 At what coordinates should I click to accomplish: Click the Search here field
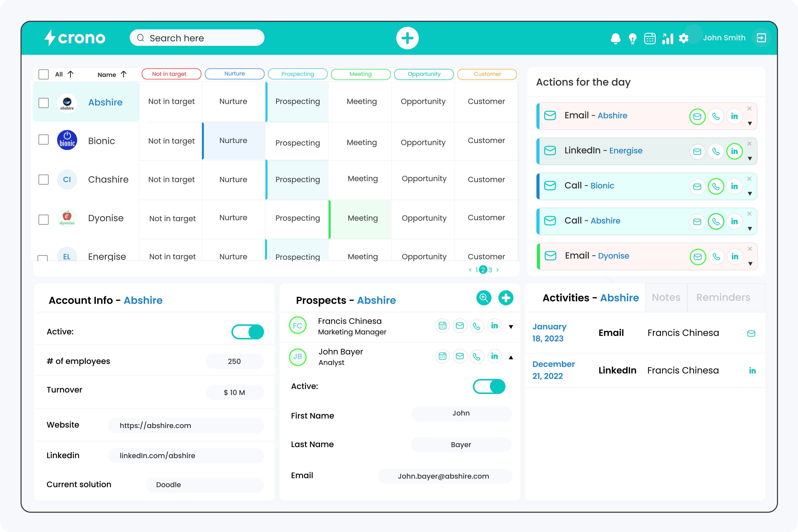pyautogui.click(x=197, y=38)
